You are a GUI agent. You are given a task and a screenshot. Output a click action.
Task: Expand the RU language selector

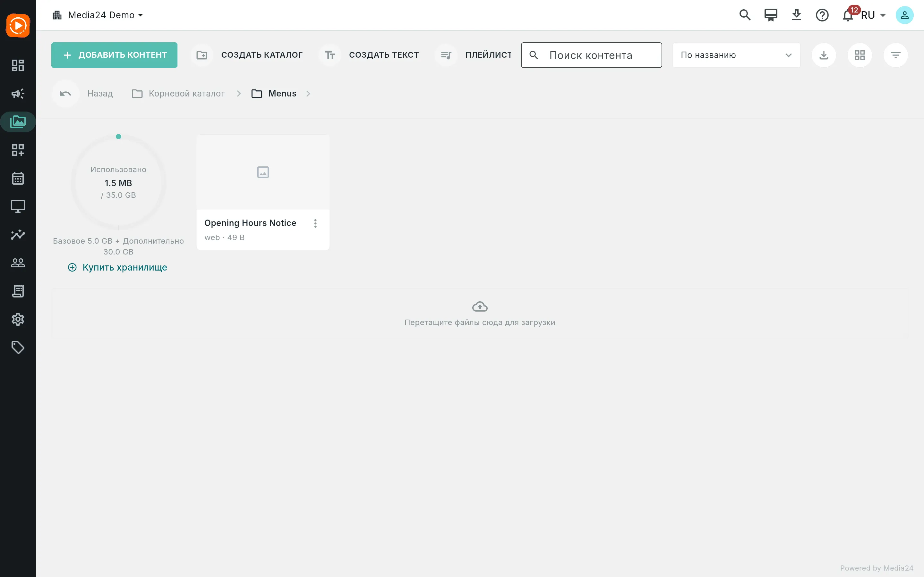873,15
